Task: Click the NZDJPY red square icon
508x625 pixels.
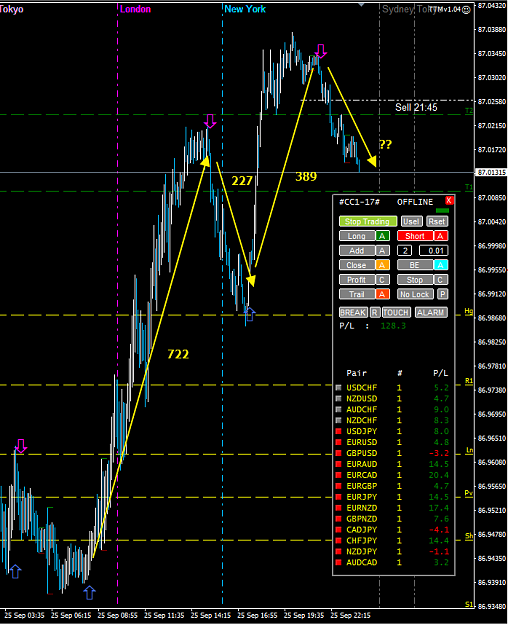Action: coord(339,552)
